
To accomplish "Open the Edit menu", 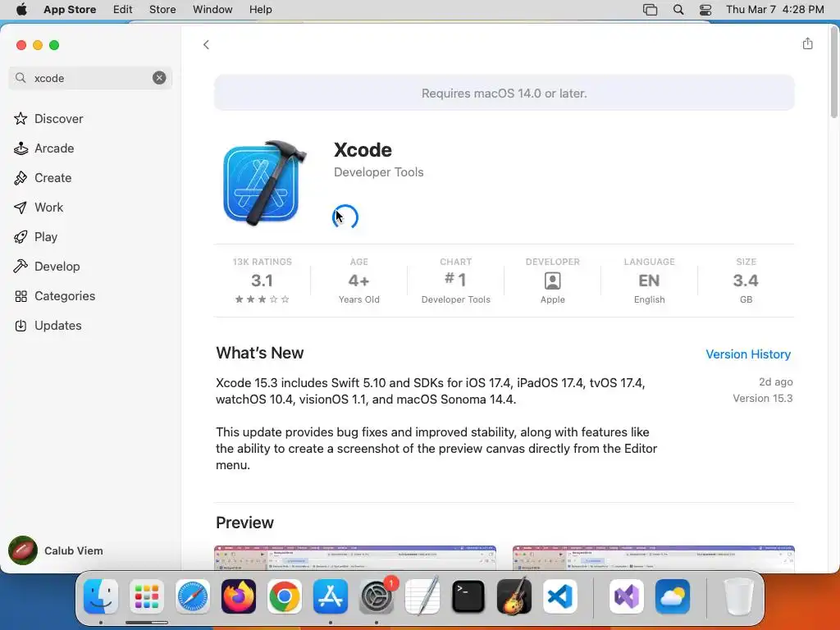I will (123, 10).
